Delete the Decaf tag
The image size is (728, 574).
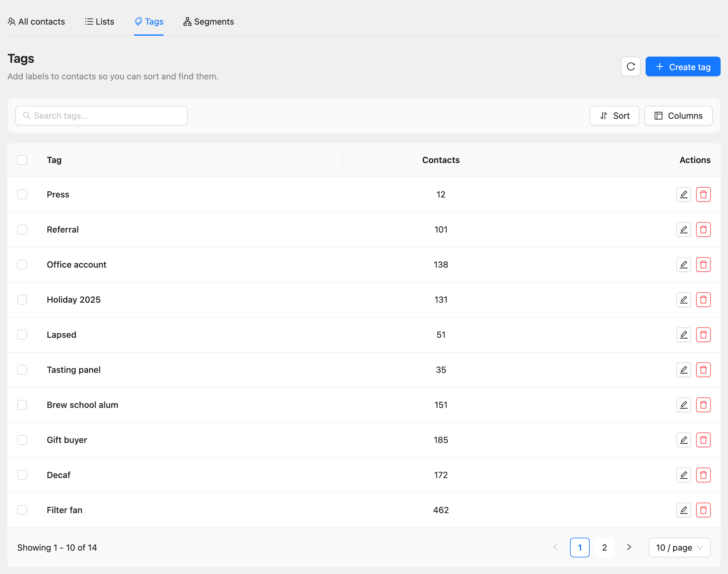click(703, 475)
